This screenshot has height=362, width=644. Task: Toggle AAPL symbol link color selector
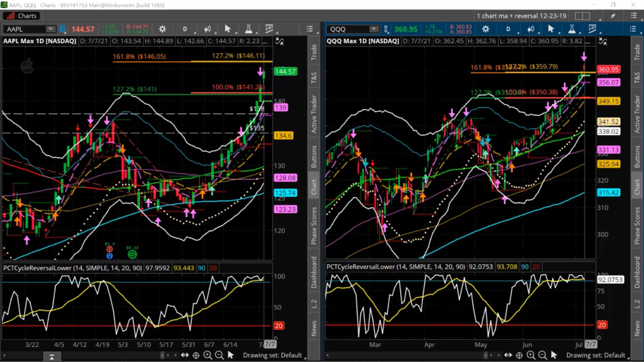[62, 29]
